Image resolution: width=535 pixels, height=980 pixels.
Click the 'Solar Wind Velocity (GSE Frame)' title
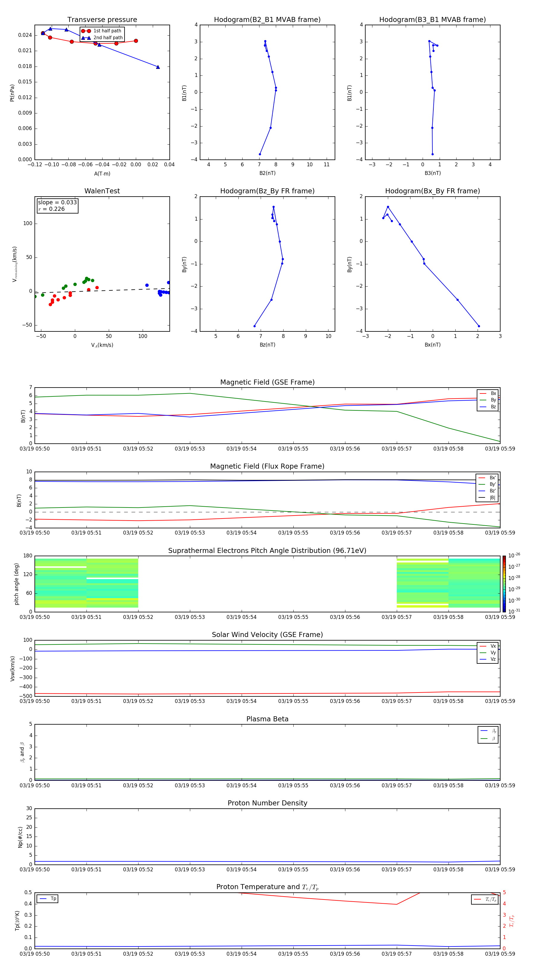coord(267,635)
